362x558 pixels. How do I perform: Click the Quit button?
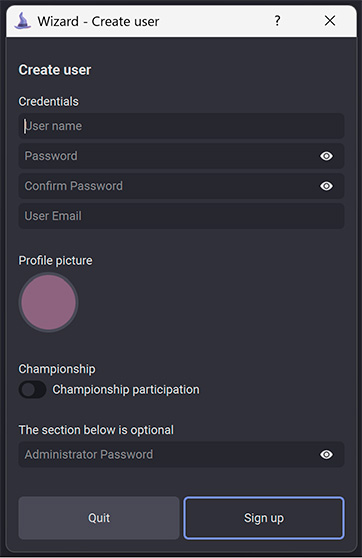[99, 518]
